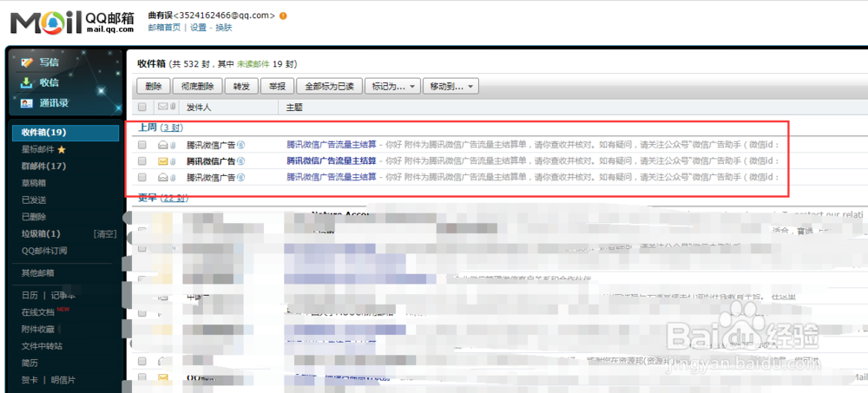Sort by the 发件人 column header
The height and width of the screenshot is (393, 868).
[199, 107]
